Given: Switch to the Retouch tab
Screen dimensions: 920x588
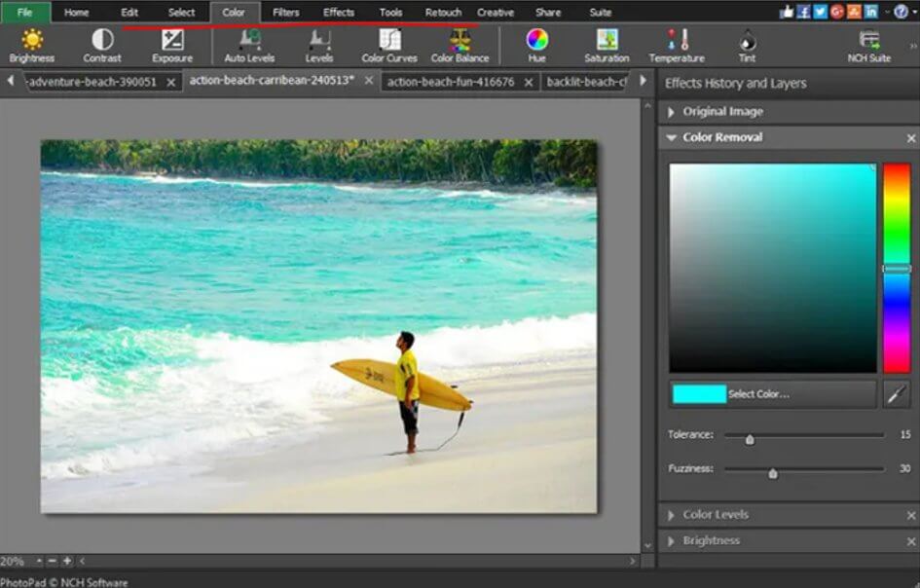Looking at the screenshot, I should click(443, 12).
